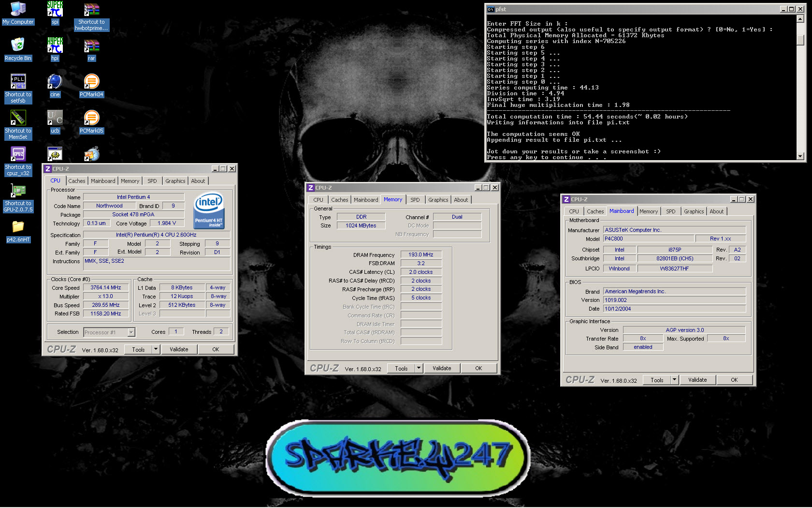Open the My Computer desktop icon
Image resolution: width=812 pixels, height=508 pixels.
coord(18,13)
